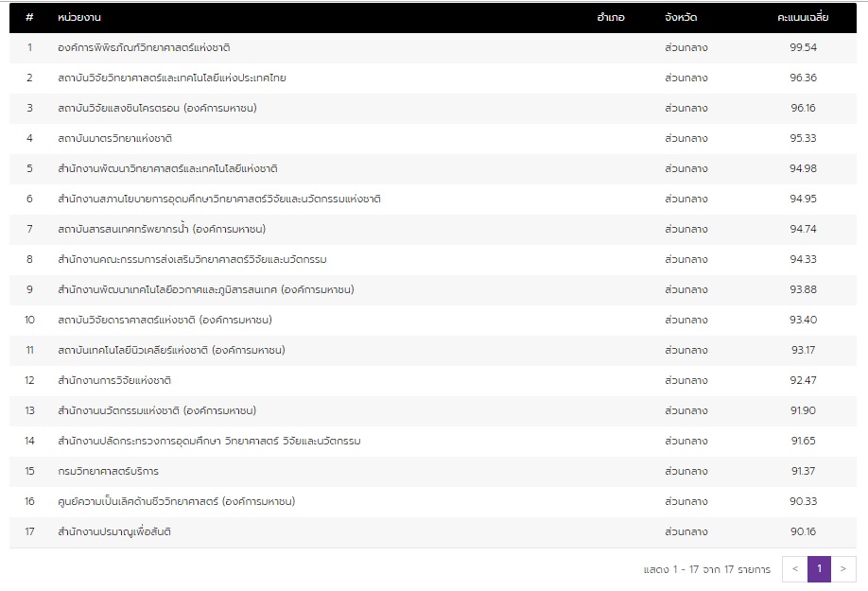This screenshot has width=868, height=591.
Task: Click the หน่วยงาน column header
Action: (x=79, y=18)
